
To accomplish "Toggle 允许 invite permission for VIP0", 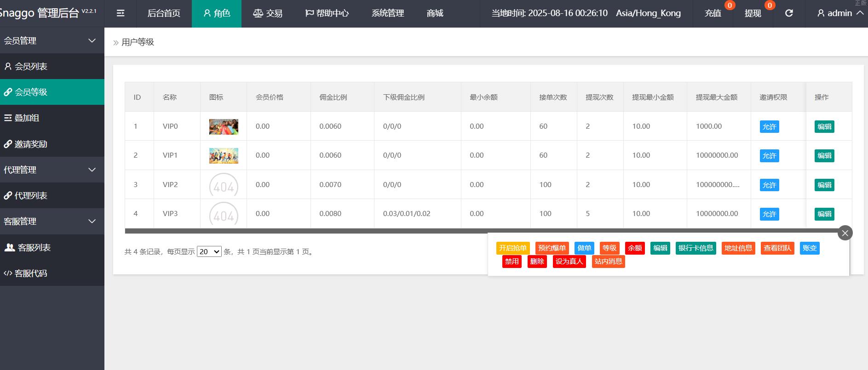I will point(769,127).
